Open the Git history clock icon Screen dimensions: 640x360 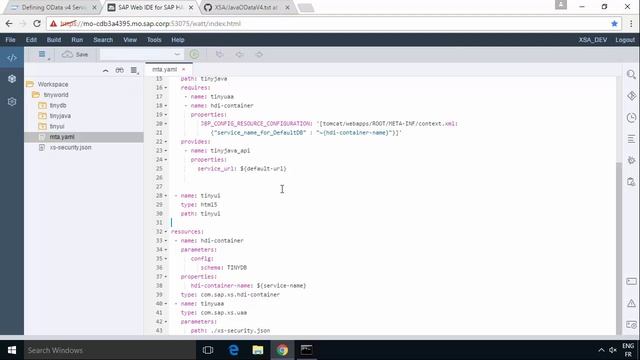pyautogui.click(x=631, y=118)
